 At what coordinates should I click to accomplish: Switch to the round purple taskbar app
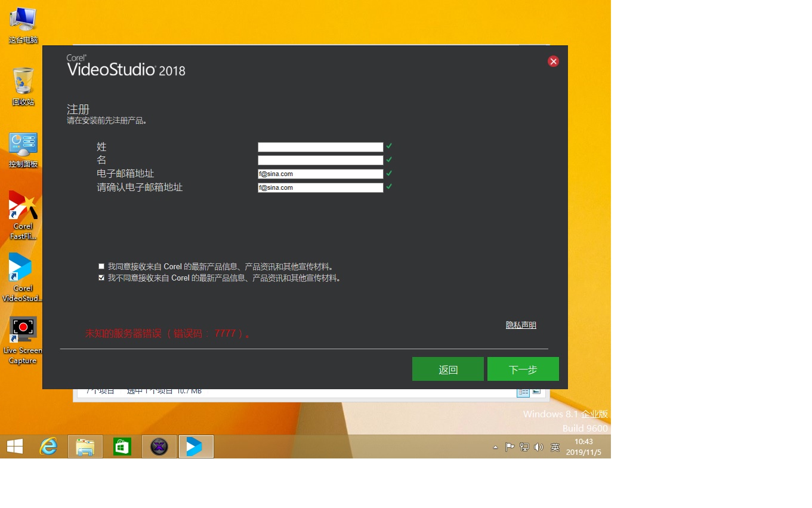pyautogui.click(x=159, y=447)
